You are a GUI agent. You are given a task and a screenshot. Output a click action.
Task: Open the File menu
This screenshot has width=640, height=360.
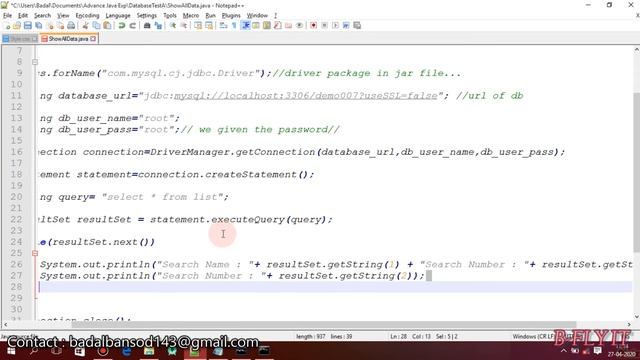(x=7, y=16)
